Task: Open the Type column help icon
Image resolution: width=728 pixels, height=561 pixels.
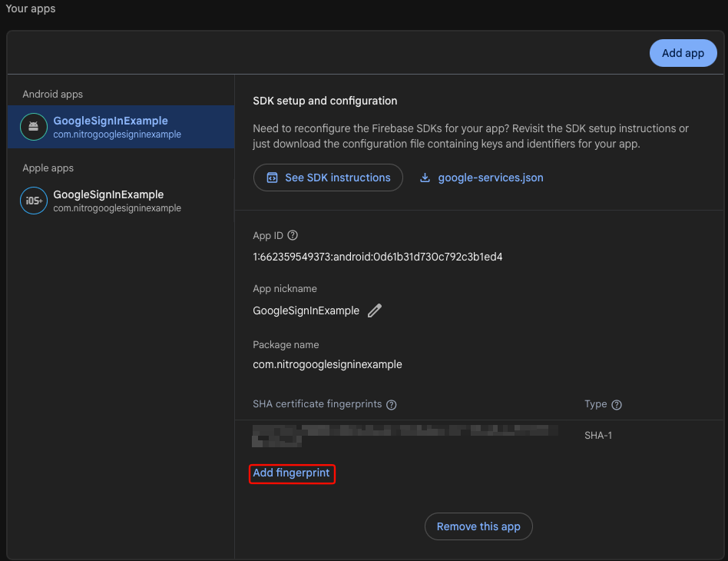Action: pos(617,404)
